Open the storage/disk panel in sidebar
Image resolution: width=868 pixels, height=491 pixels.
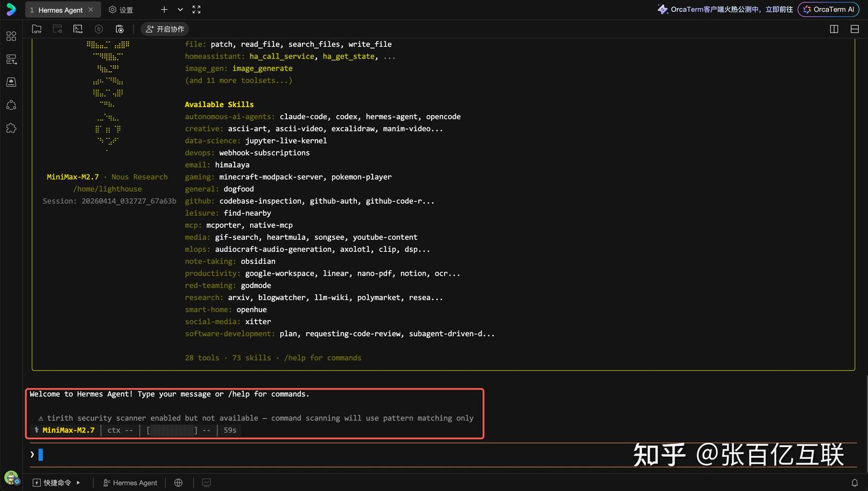pyautogui.click(x=11, y=82)
